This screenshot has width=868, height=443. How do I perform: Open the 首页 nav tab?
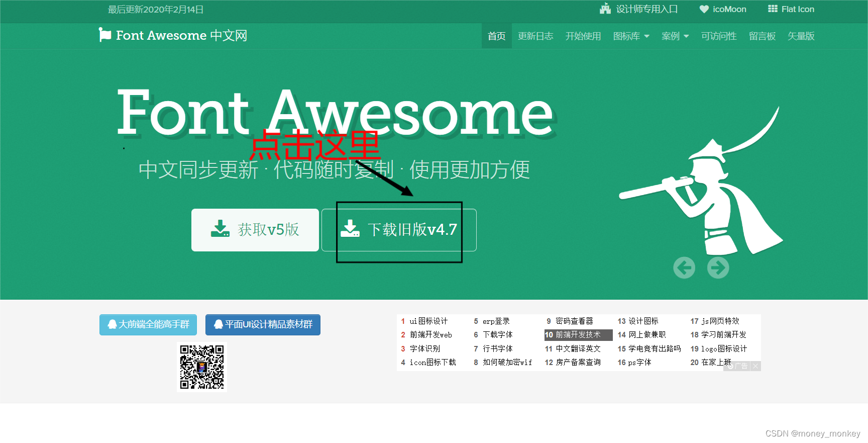[497, 36]
